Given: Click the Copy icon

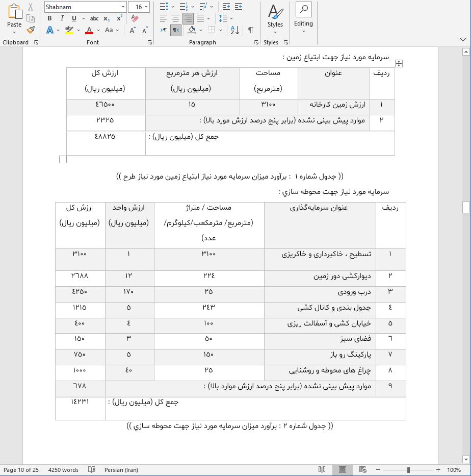Looking at the screenshot, I should [31, 18].
